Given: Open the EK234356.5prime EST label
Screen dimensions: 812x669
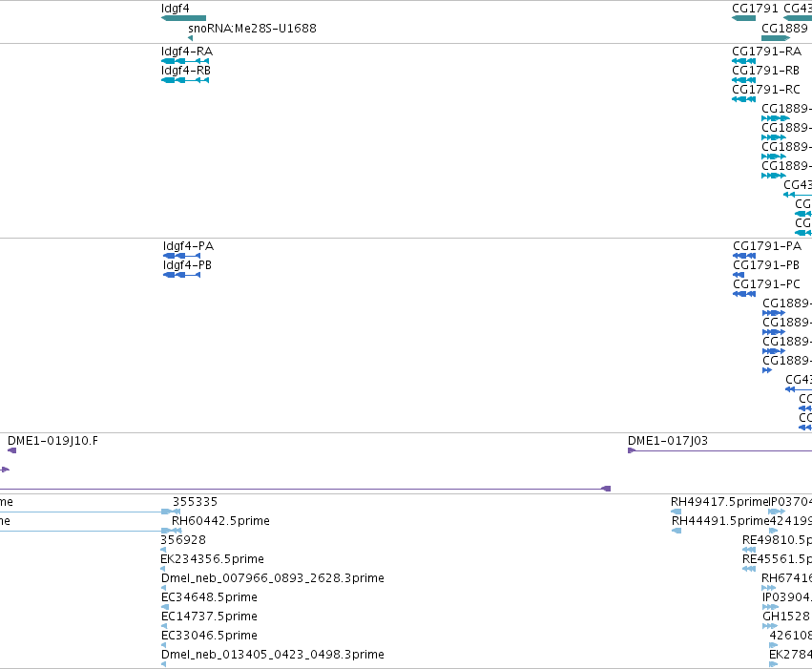Looking at the screenshot, I should tap(213, 559).
